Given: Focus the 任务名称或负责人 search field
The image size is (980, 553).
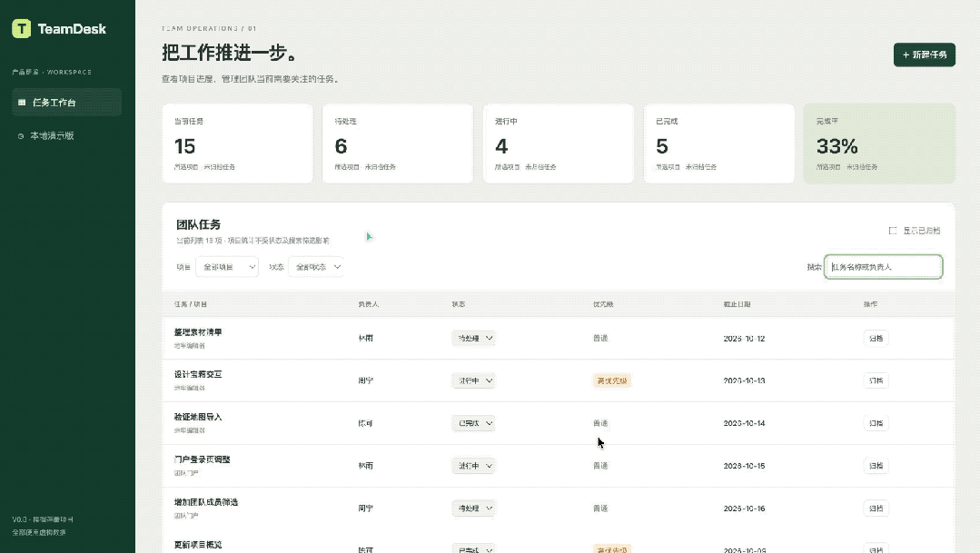Looking at the screenshot, I should coord(883,267).
